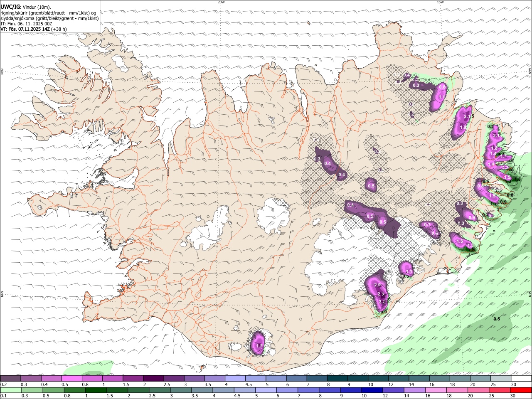532x399 pixels.
Task: Click the UWC/IG title text
Action: [x=10, y=7]
